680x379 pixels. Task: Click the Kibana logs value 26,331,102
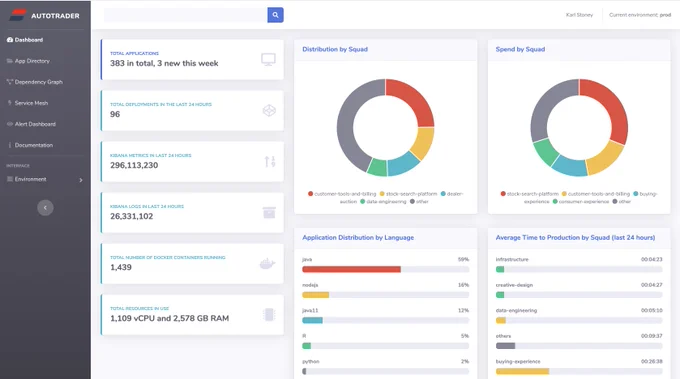(x=131, y=216)
